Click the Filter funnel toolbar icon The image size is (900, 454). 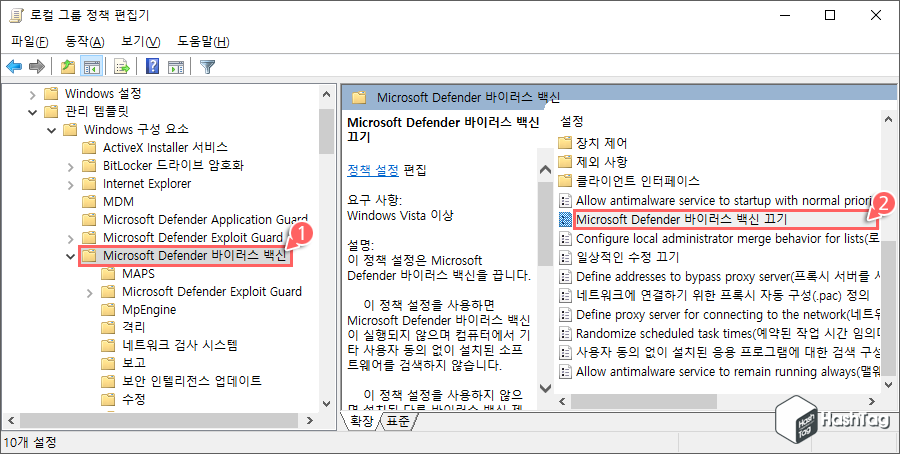click(207, 67)
